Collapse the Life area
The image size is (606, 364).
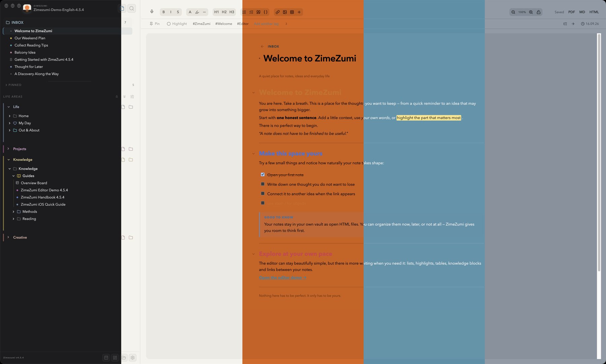coord(8,107)
